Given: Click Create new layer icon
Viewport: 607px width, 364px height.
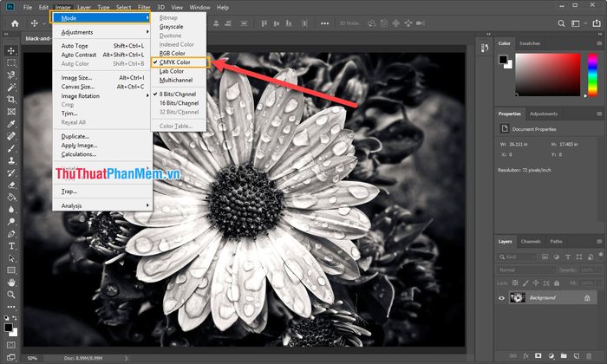Looking at the screenshot, I should pos(577,356).
